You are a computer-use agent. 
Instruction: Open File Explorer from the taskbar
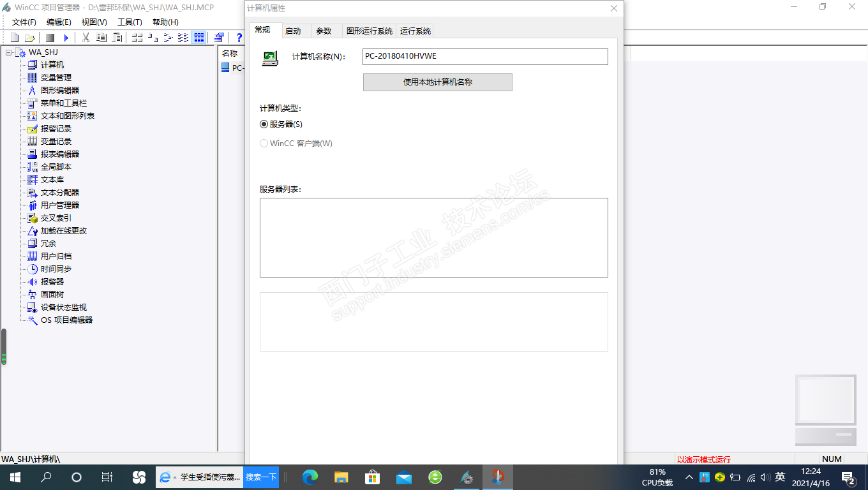coord(341,477)
